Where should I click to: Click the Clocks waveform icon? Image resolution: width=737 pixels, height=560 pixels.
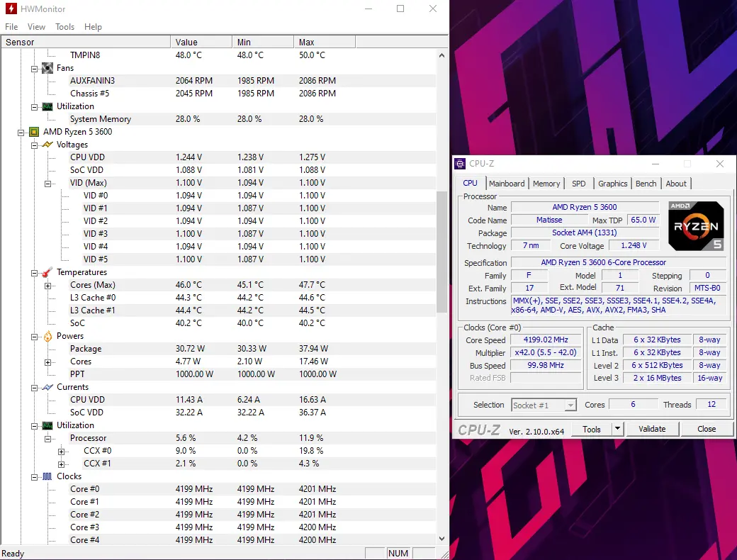tap(47, 476)
